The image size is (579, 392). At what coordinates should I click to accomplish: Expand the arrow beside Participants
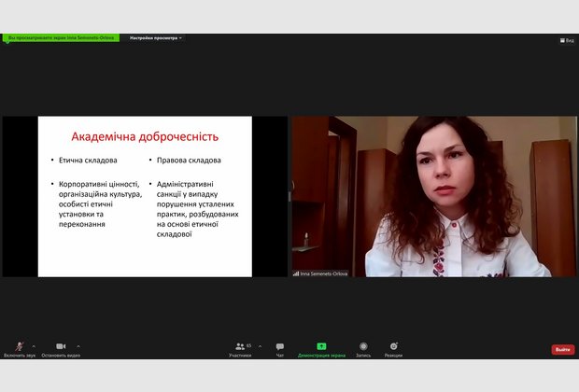[x=260, y=346]
